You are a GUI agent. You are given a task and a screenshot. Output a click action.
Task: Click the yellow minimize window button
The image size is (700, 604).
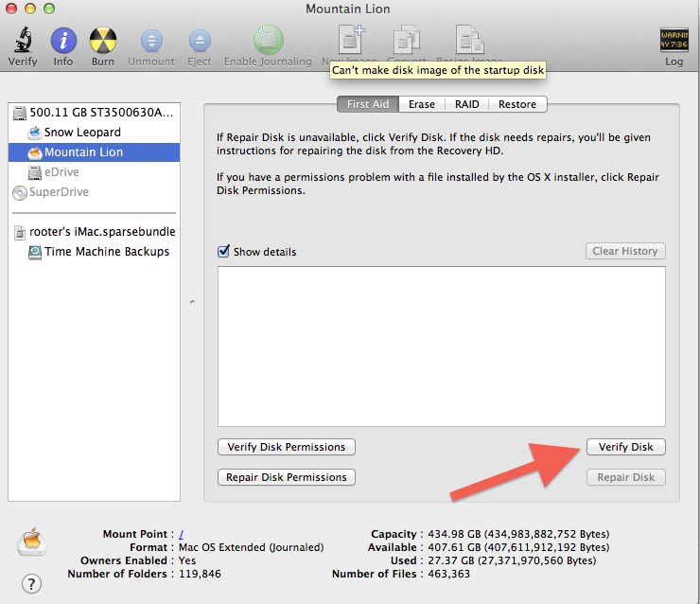[30, 8]
